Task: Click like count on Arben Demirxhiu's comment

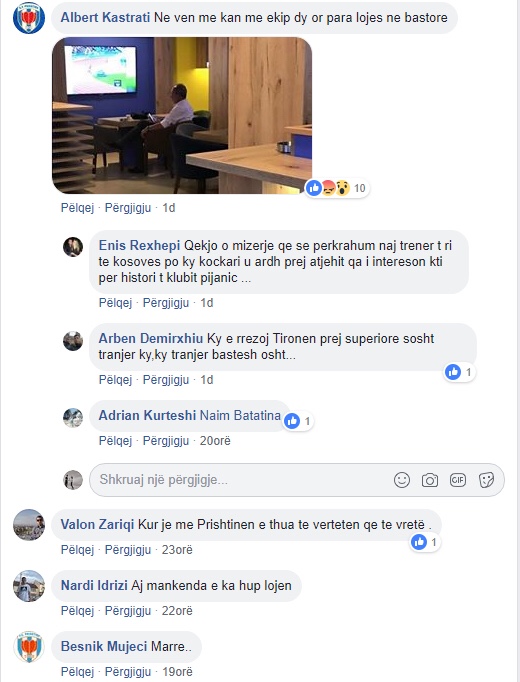Action: tap(468, 372)
